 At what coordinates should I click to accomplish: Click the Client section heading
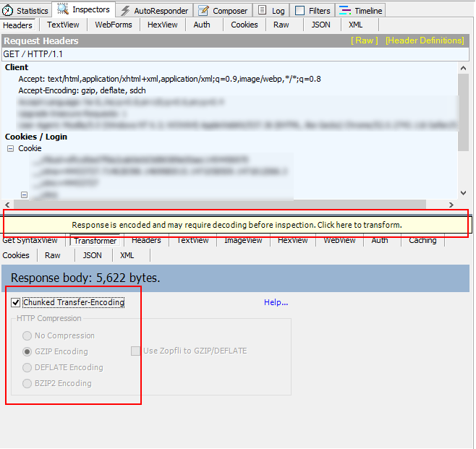coord(17,67)
